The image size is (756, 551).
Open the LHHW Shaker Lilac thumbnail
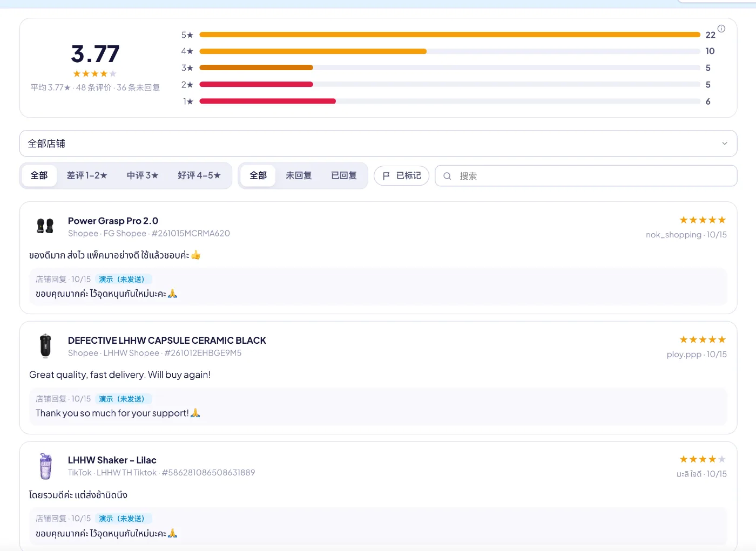(45, 466)
